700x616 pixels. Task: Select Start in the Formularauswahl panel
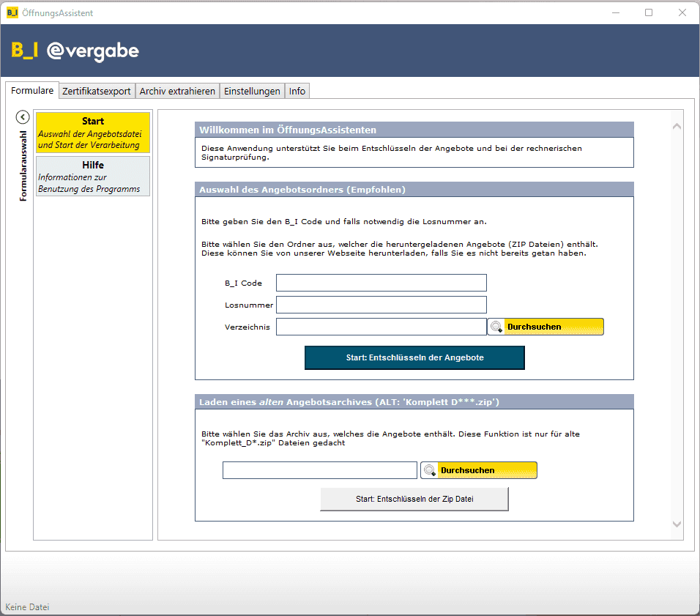[x=92, y=132]
